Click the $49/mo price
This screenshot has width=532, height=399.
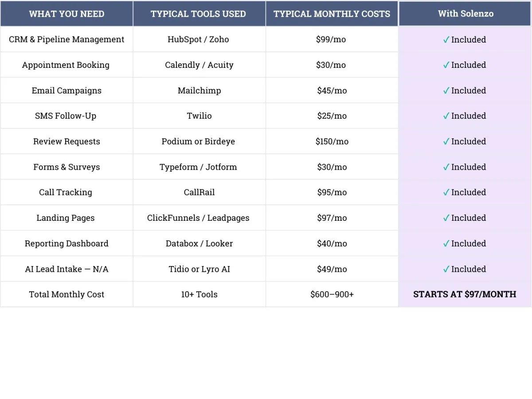332,269
